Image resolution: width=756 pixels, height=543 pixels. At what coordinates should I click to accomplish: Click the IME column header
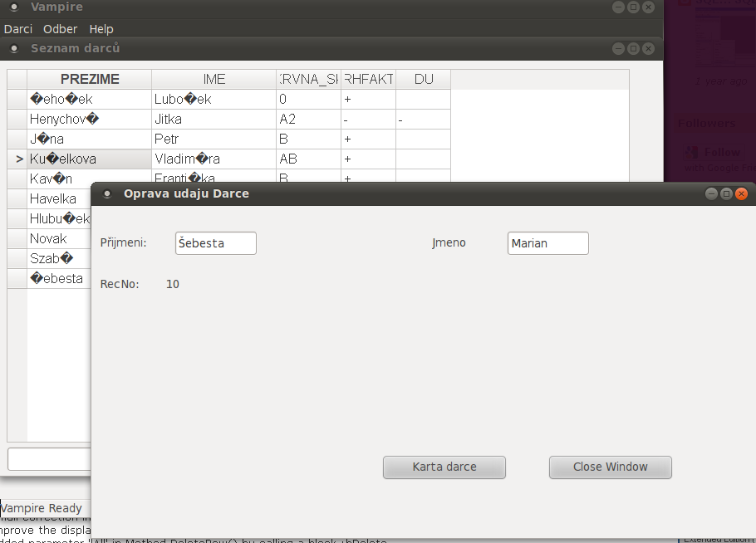214,79
